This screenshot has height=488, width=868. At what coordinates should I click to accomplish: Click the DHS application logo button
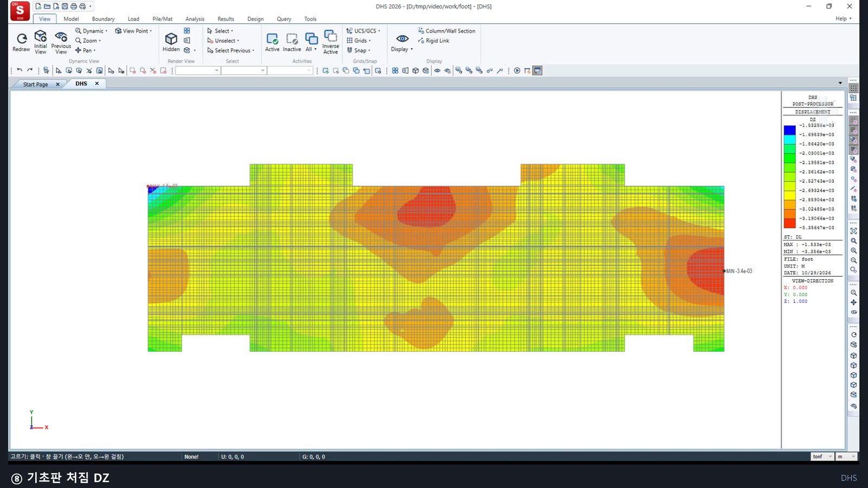tap(20, 11)
